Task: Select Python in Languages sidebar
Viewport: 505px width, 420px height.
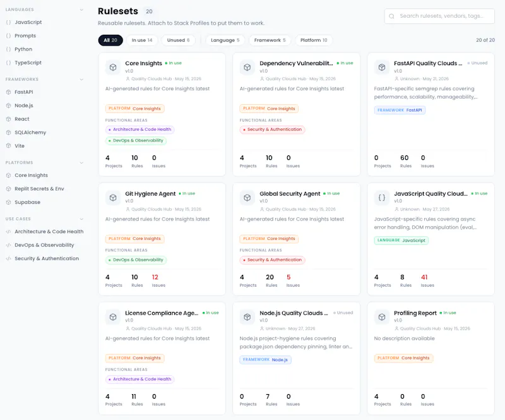Action: coord(23,49)
